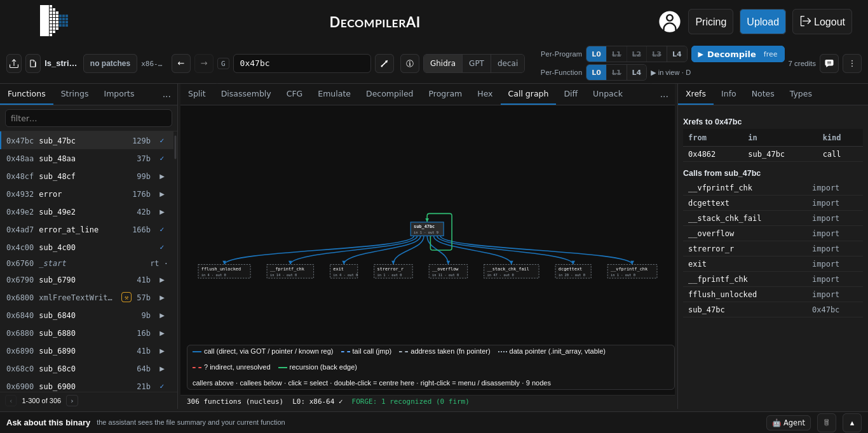This screenshot has width=868, height=433.
Task: Click the checkmark on sub_48aa row
Action: (x=162, y=159)
